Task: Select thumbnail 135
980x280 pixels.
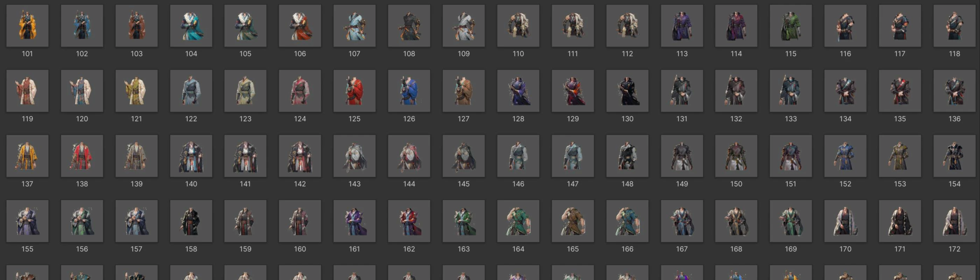Action: (900, 91)
